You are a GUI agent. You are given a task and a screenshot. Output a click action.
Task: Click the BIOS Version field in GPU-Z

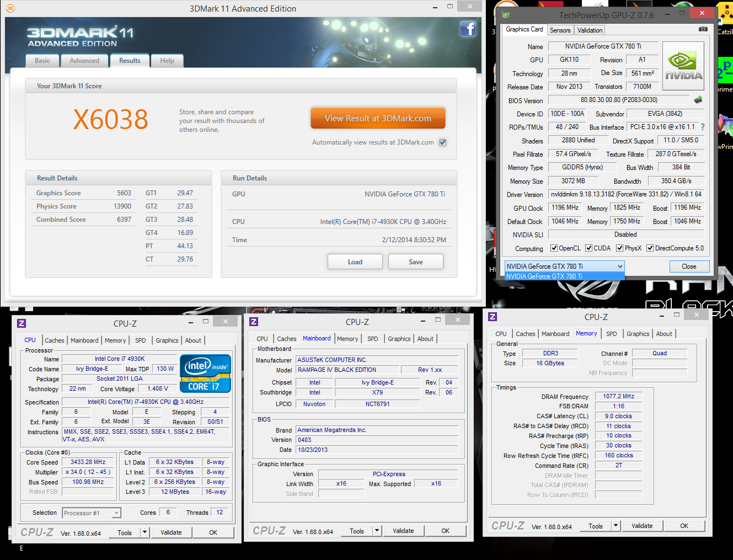tap(619, 100)
